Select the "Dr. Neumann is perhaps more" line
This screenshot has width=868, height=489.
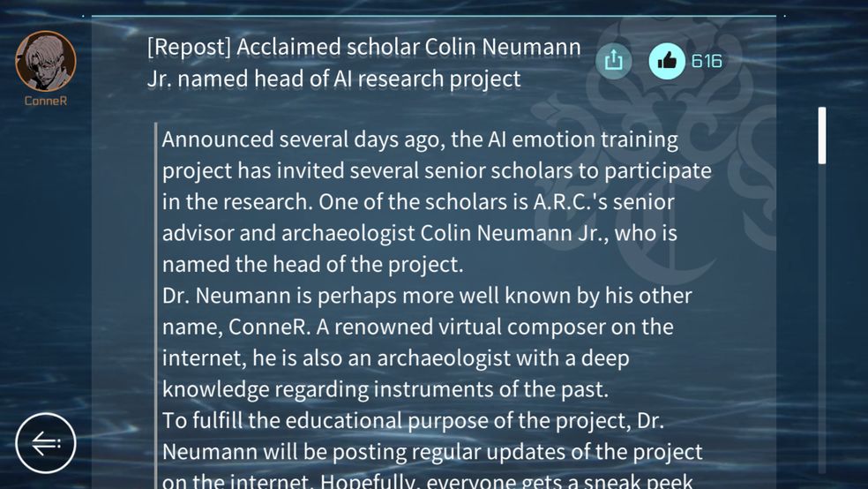coord(427,296)
